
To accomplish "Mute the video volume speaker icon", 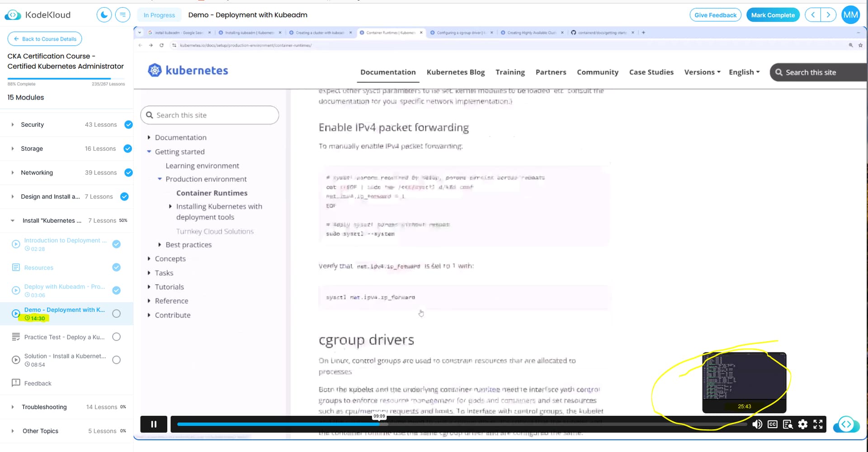I will 757,424.
